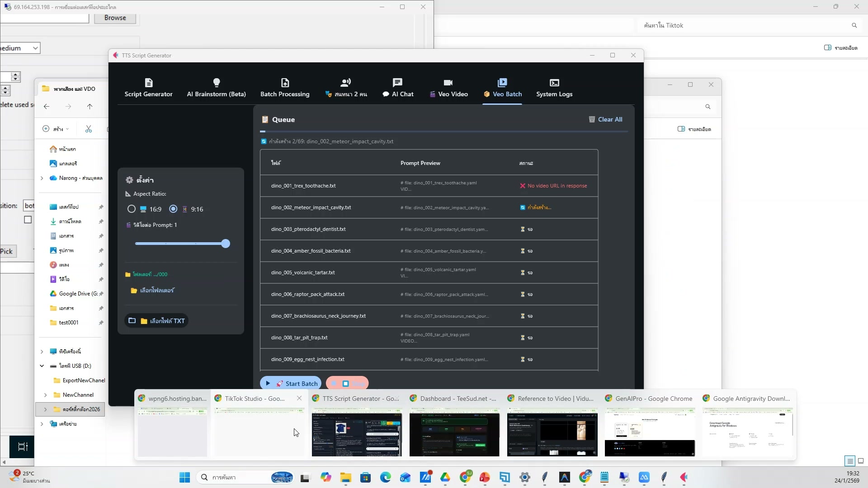Open the Veo Video camera icon
868x488 pixels.
[x=448, y=83]
